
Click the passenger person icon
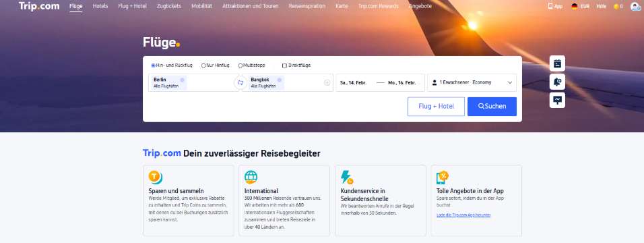coord(434,82)
